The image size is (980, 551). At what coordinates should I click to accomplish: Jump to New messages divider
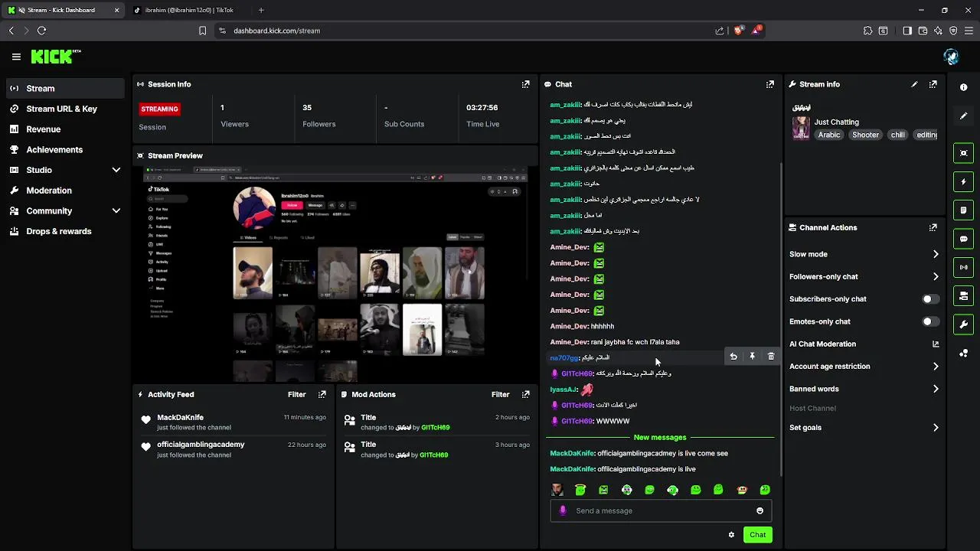(x=660, y=437)
